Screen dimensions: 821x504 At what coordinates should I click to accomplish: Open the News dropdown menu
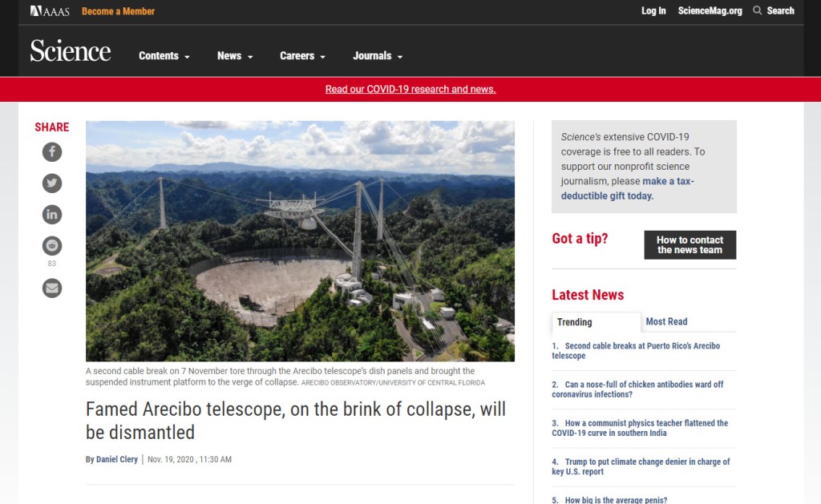pos(235,56)
